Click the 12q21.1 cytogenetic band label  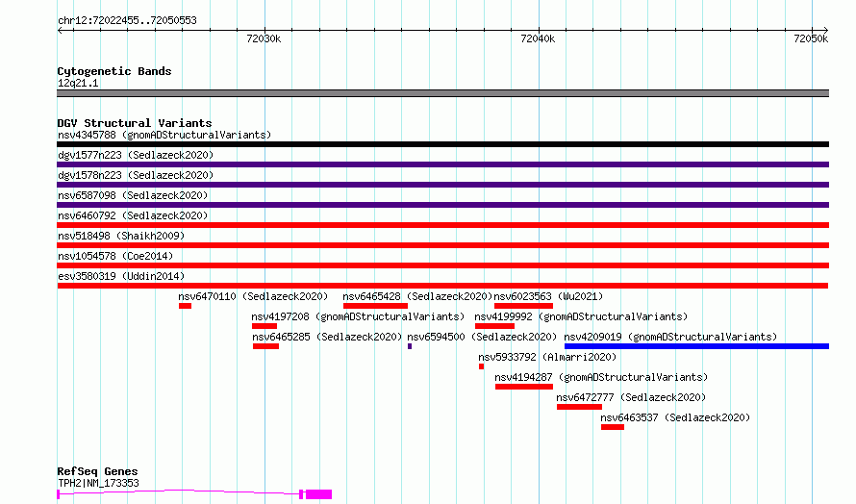78,83
